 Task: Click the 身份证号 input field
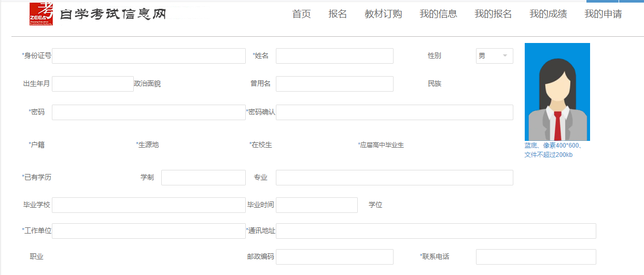tap(148, 56)
